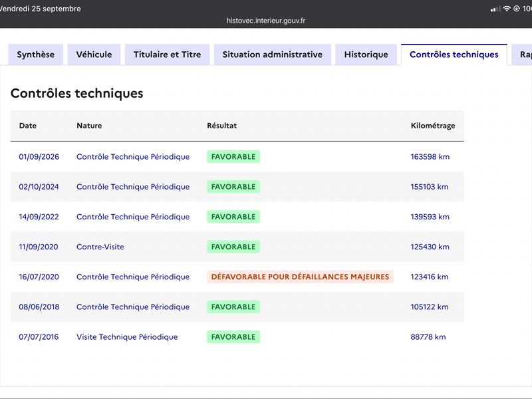
Task: Click the Résultat column header
Action: pos(222,126)
